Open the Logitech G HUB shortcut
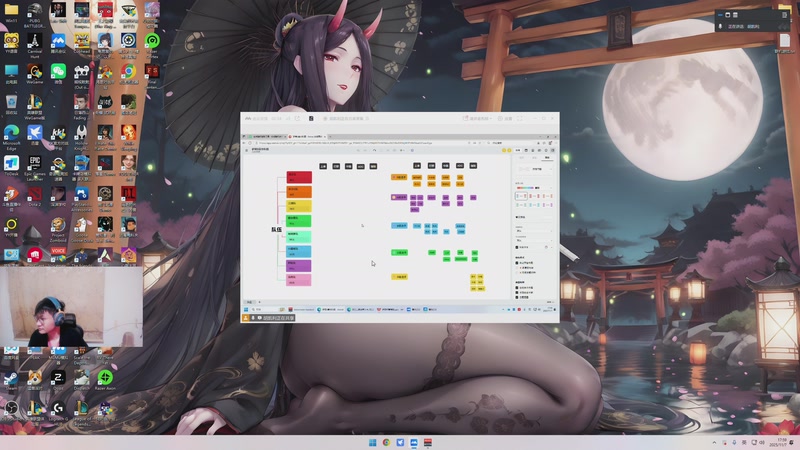The height and width of the screenshot is (450, 800). click(58, 410)
